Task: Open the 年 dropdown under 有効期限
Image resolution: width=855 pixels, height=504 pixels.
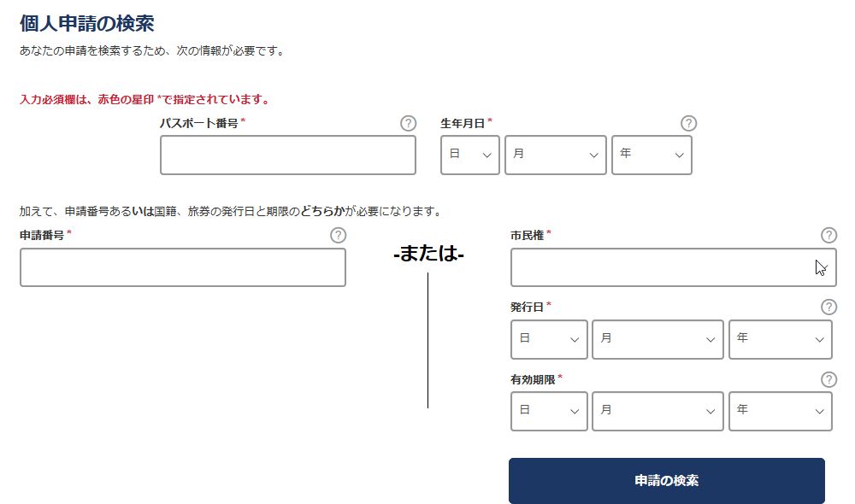Action: point(780,411)
